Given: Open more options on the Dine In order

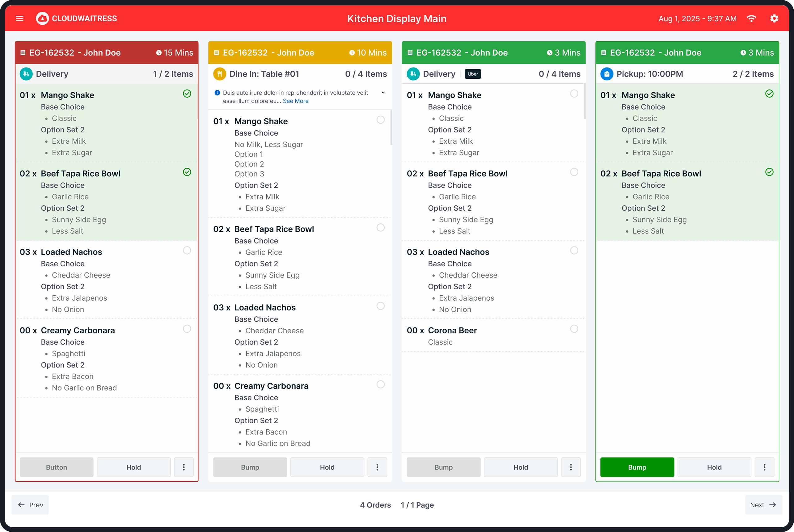Looking at the screenshot, I should pos(377,467).
